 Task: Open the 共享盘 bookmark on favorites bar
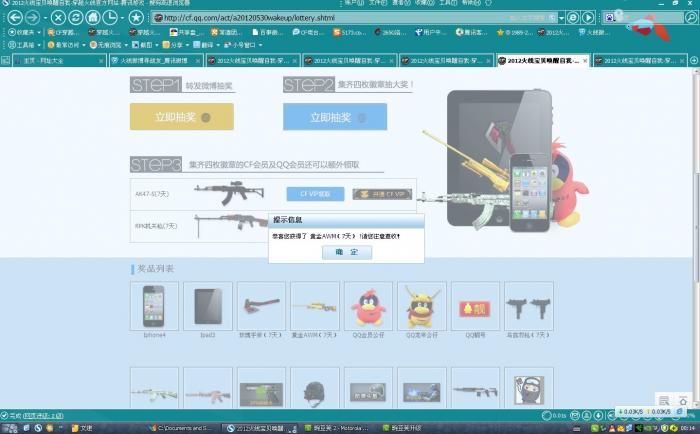pyautogui.click(x=187, y=32)
